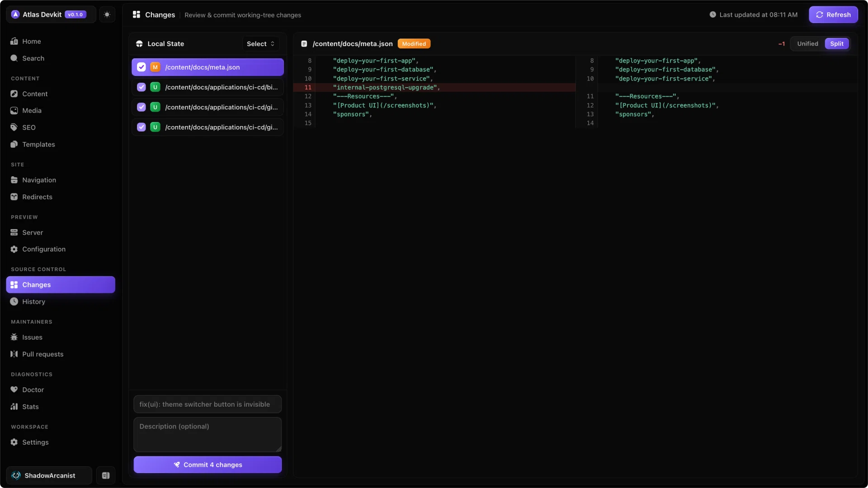Click the Server icon
Viewport: 868px width, 488px height.
[x=14, y=232]
